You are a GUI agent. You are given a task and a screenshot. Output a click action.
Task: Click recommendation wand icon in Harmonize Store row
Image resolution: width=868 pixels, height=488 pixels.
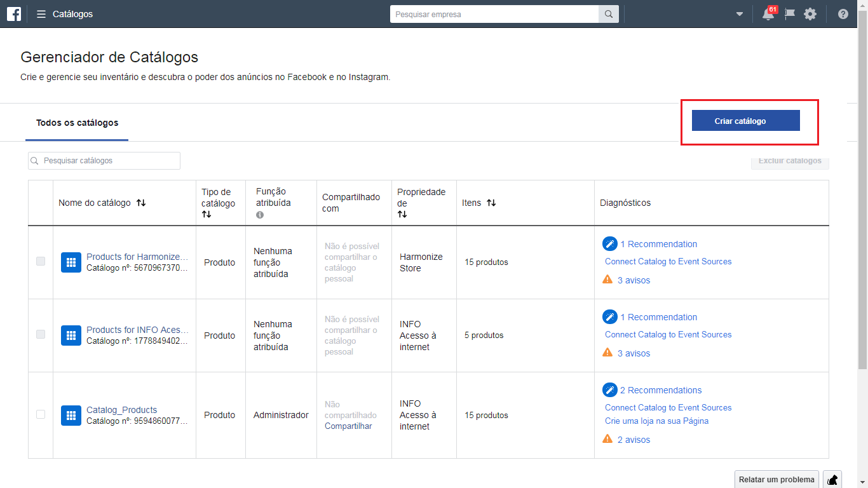(610, 244)
